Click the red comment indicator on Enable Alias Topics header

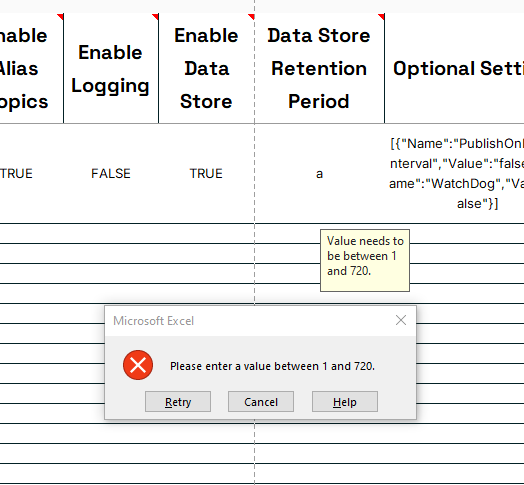[x=60, y=17]
